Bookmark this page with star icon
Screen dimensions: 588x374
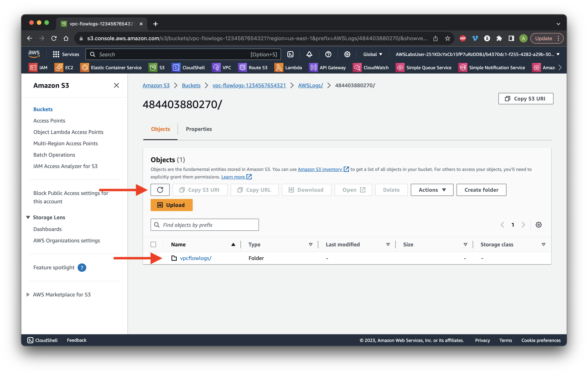click(x=447, y=38)
